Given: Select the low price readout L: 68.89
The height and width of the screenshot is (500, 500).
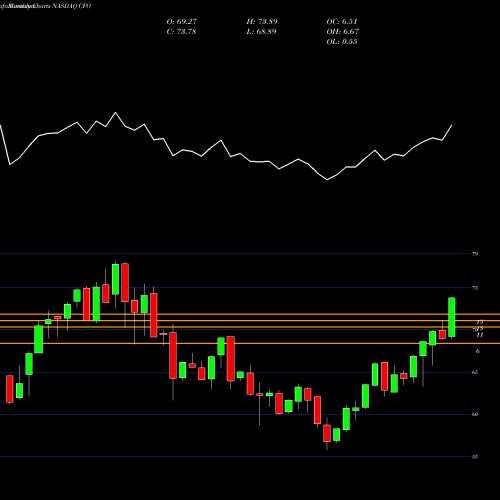Looking at the screenshot, I should click(x=261, y=32).
